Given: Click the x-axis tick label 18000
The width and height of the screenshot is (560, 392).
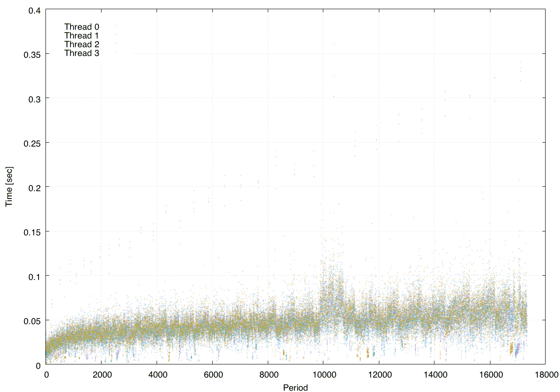Looking at the screenshot, I should click(546, 375).
